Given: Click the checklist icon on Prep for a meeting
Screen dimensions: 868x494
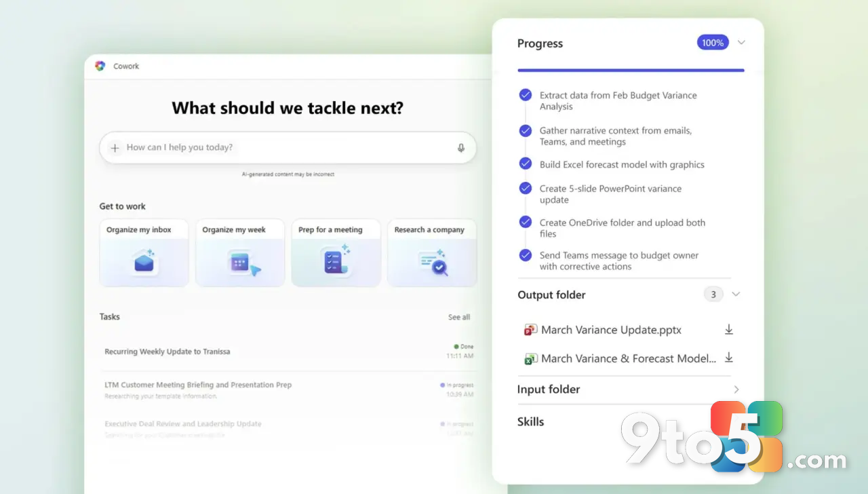Looking at the screenshot, I should point(336,260).
